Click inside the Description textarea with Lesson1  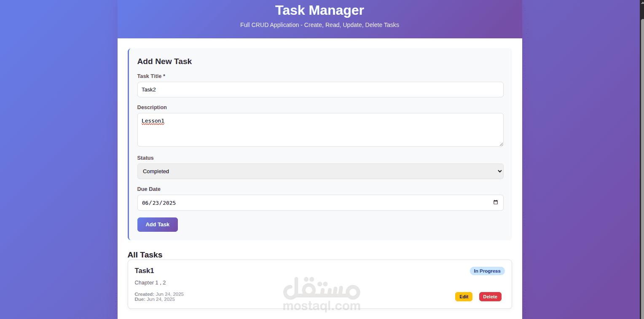[320, 130]
